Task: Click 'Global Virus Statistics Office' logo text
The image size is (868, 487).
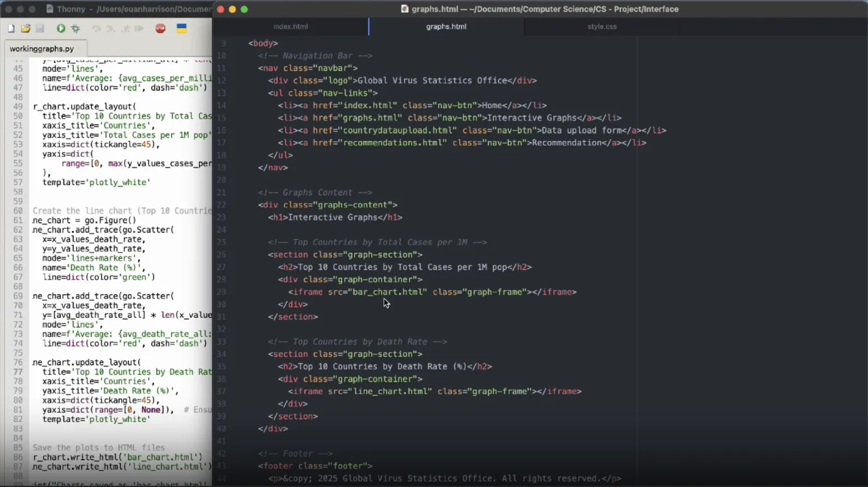Action: (x=432, y=81)
